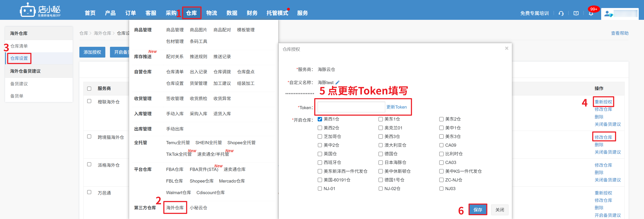Screen dimensions: 644x219
Task: Select the 橙联海外仓 row checkbox
Action: point(89,101)
